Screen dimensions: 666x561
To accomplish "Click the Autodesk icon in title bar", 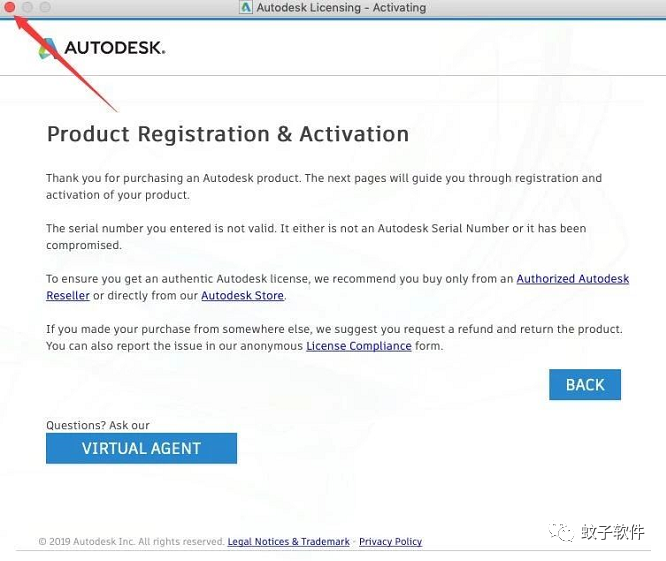I will [246, 7].
